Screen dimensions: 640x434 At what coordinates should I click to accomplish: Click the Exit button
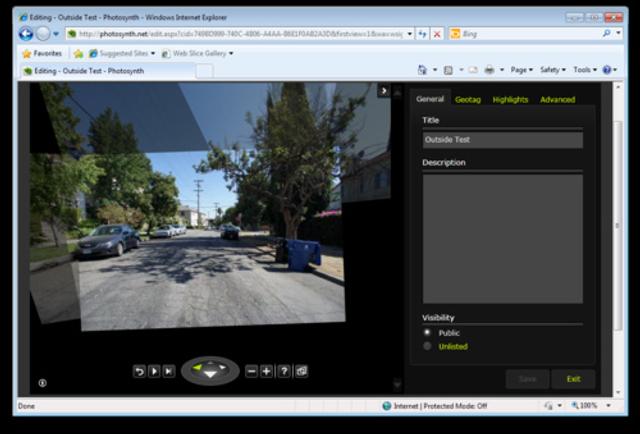(573, 379)
